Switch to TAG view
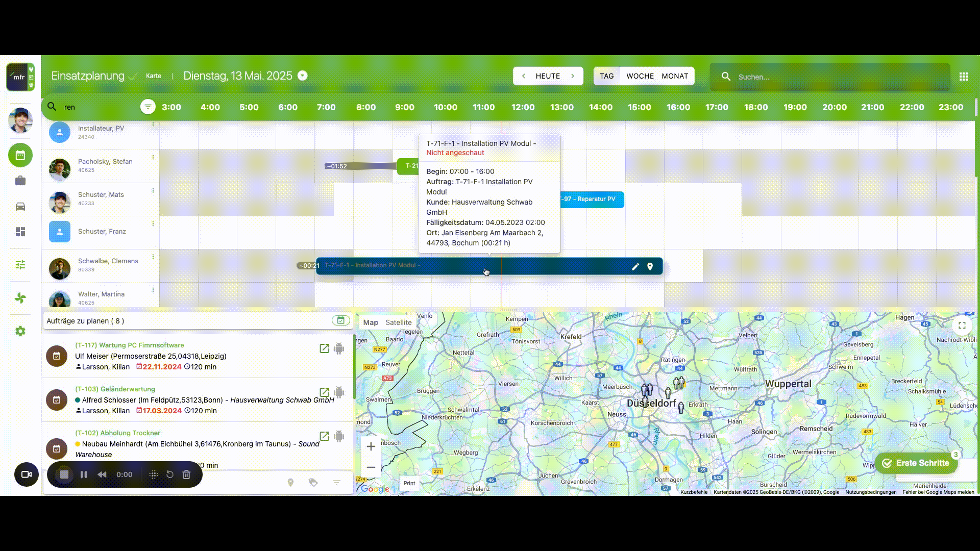The width and height of the screenshot is (980, 551). click(x=607, y=76)
